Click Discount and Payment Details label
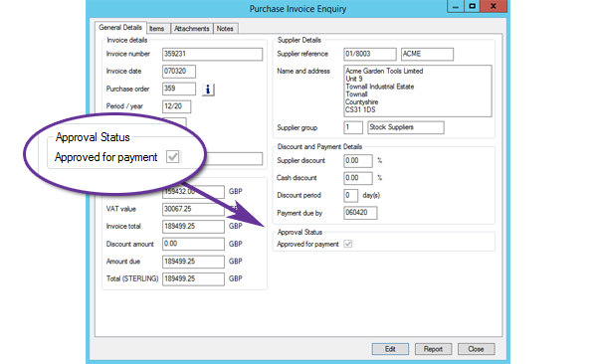597x364 pixels. [x=319, y=146]
